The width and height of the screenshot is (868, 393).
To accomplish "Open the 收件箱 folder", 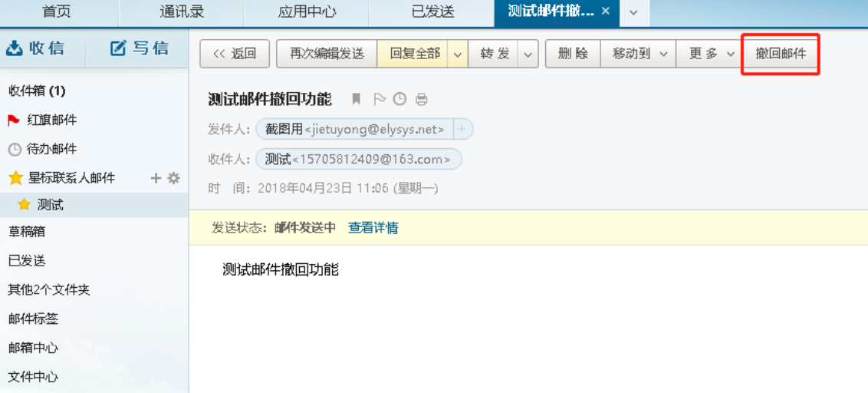I will pos(37,91).
